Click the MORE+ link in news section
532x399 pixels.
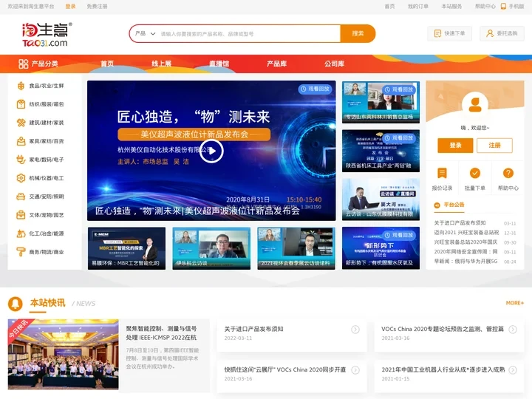tap(515, 303)
